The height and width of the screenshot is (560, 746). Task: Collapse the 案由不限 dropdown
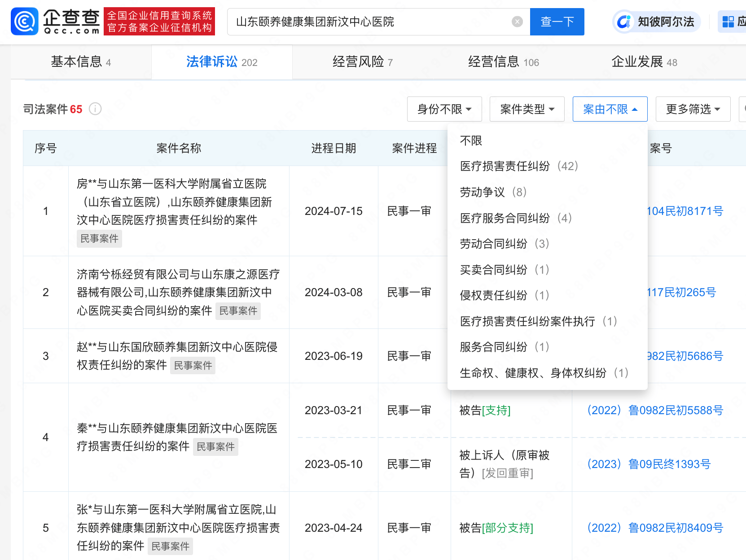click(x=610, y=109)
